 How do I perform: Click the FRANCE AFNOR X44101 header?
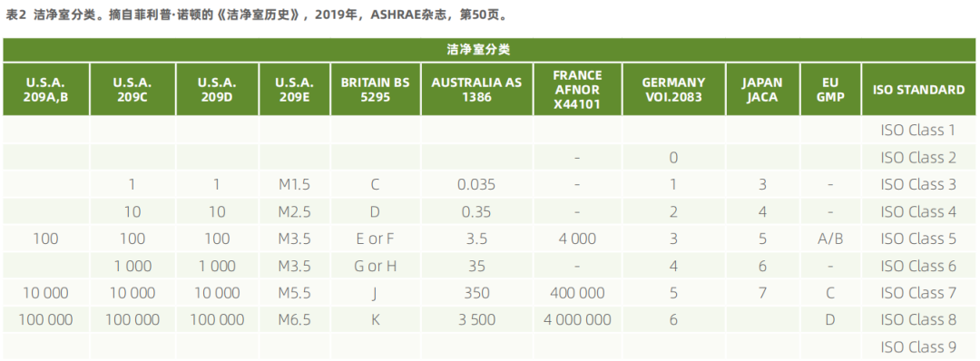(x=577, y=89)
